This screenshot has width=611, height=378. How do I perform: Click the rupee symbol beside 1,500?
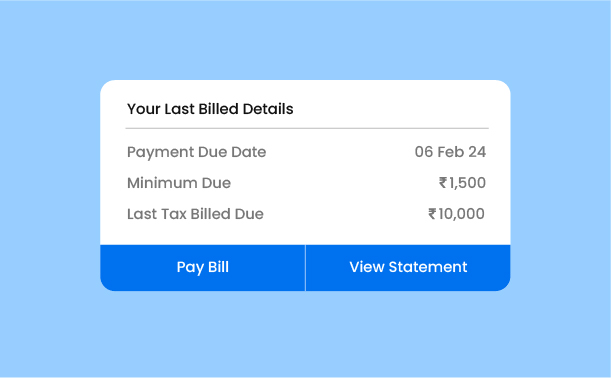point(443,182)
